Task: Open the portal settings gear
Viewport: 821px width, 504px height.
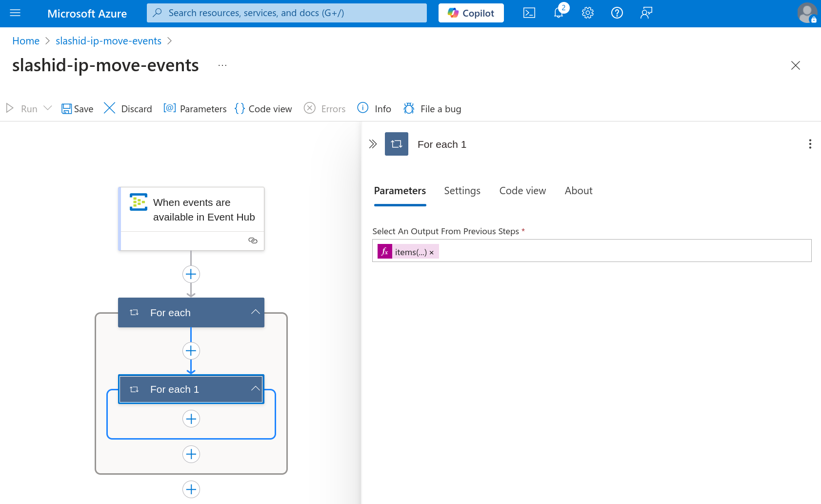Action: pos(587,13)
